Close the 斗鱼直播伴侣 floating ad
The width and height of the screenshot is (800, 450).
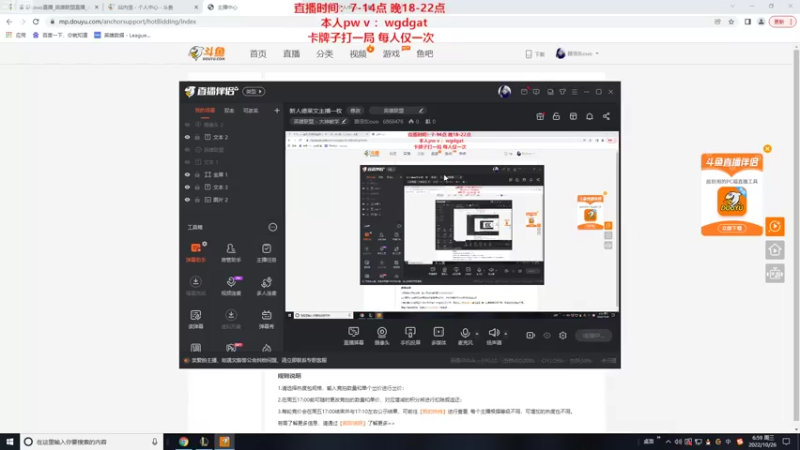click(767, 149)
